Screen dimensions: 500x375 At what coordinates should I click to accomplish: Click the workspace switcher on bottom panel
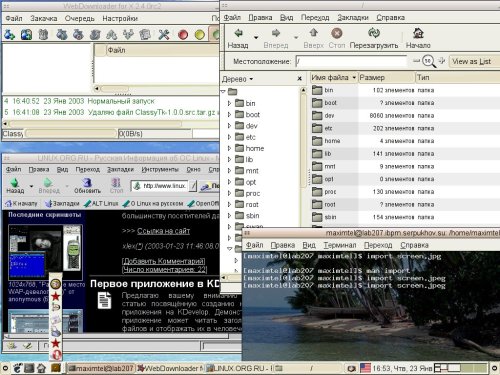[x=462, y=368]
